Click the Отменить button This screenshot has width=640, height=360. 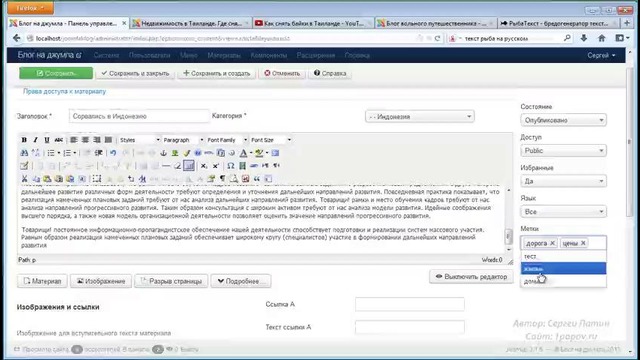click(x=282, y=73)
